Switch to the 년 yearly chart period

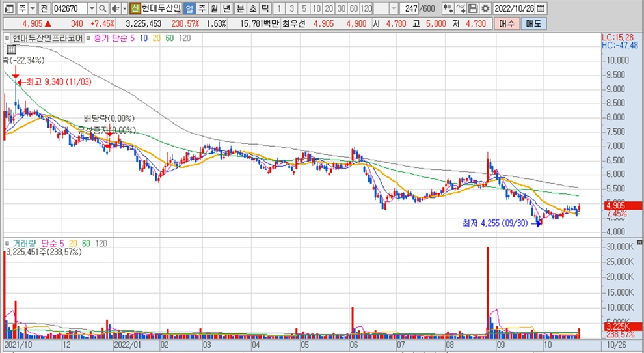[x=226, y=8]
